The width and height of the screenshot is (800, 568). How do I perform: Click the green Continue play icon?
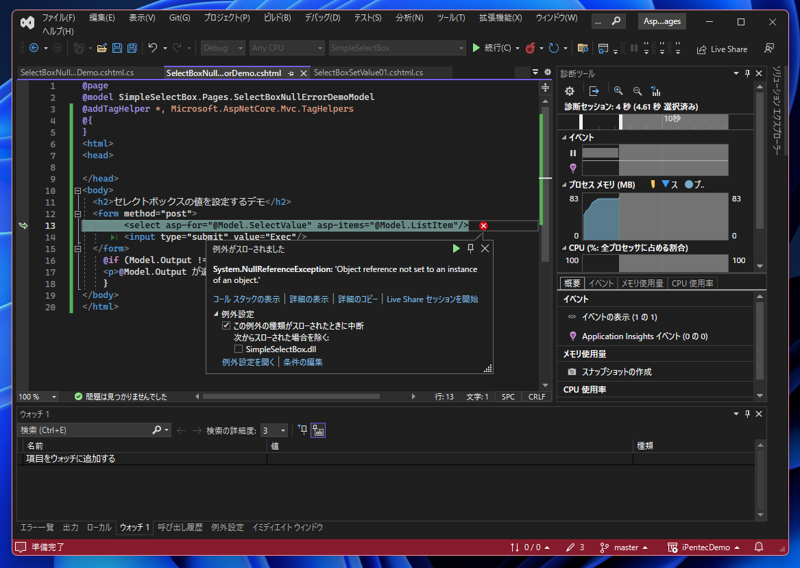pyautogui.click(x=476, y=48)
